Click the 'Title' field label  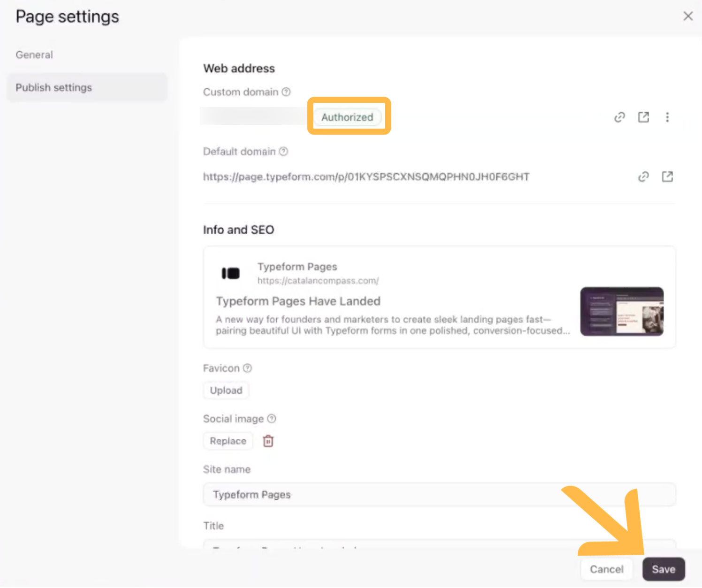[x=214, y=526]
